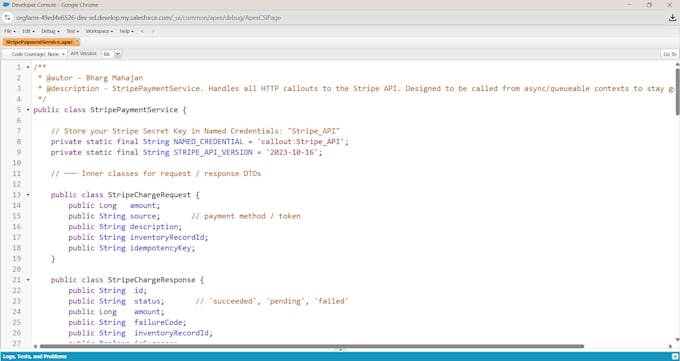Open the Debug menu
680x361 pixels.
tap(50, 31)
